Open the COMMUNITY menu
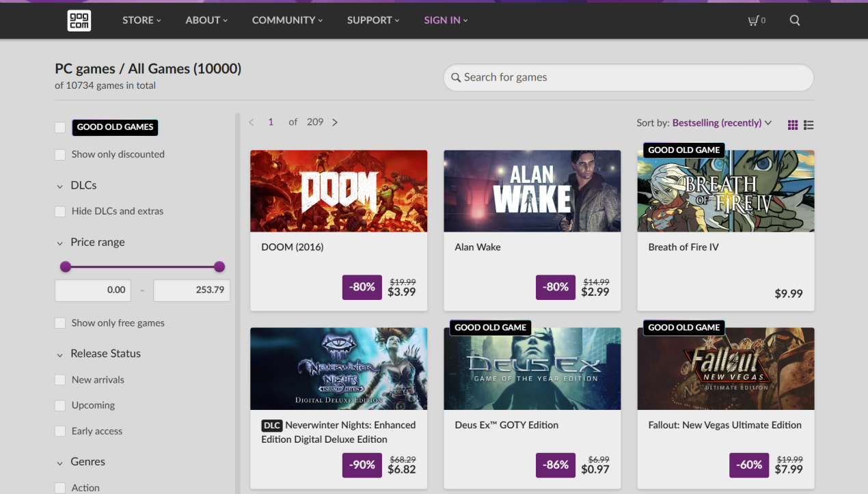 (287, 20)
